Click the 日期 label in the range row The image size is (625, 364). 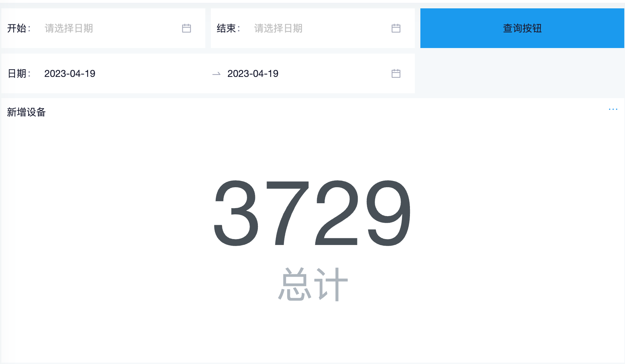pos(18,73)
